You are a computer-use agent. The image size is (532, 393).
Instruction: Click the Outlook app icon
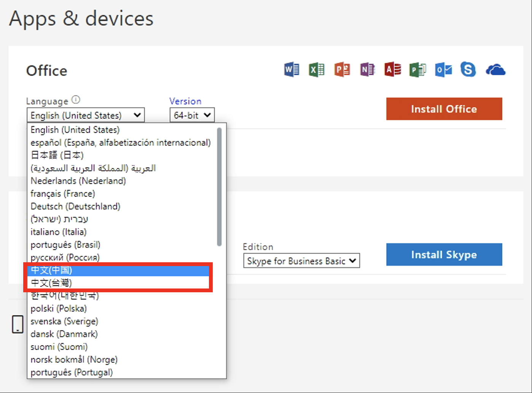pyautogui.click(x=443, y=70)
